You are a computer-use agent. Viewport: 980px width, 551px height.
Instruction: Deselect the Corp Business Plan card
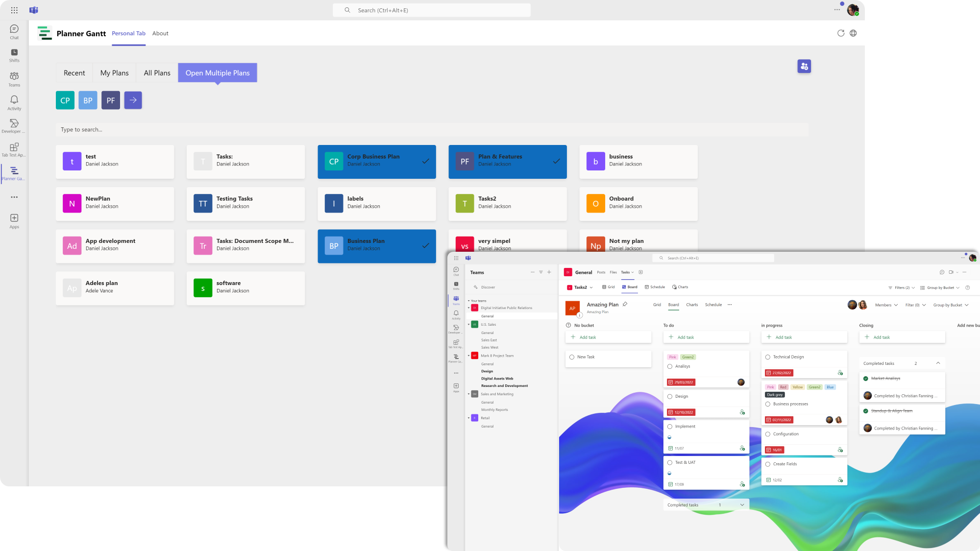pos(377,162)
